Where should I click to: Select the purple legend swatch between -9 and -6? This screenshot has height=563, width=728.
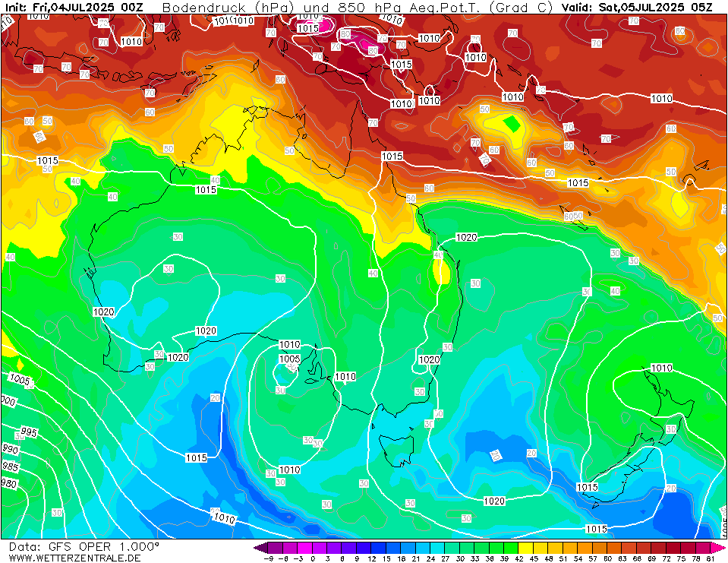(276, 547)
